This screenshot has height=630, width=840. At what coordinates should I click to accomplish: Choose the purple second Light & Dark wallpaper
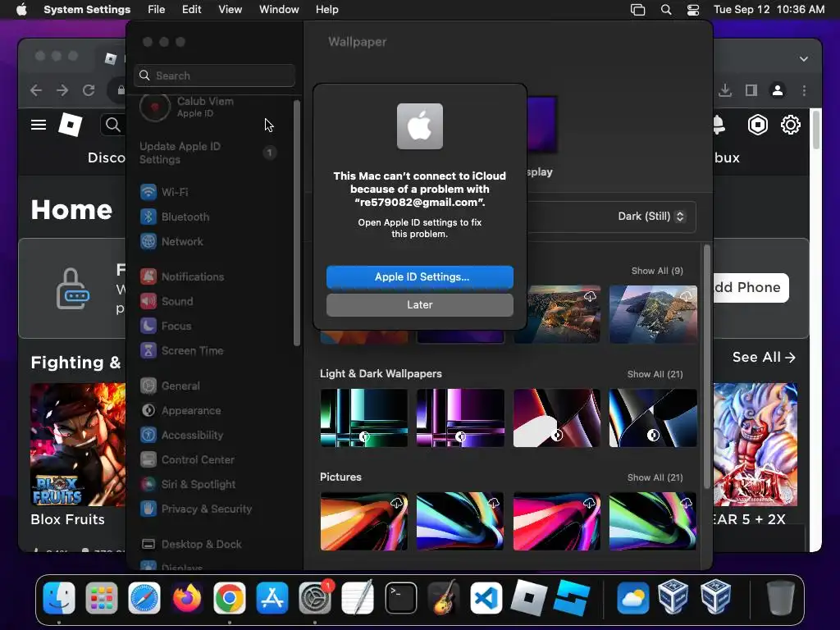[460, 418]
